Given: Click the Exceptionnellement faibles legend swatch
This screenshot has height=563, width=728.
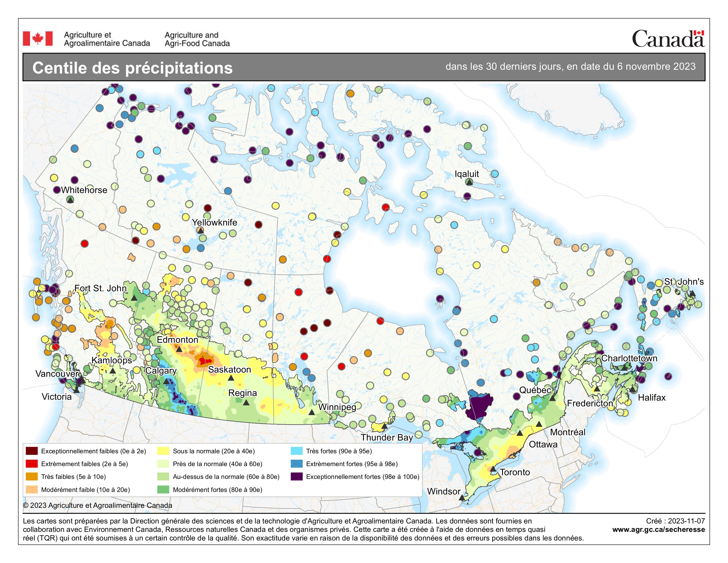Looking at the screenshot, I should (x=32, y=451).
